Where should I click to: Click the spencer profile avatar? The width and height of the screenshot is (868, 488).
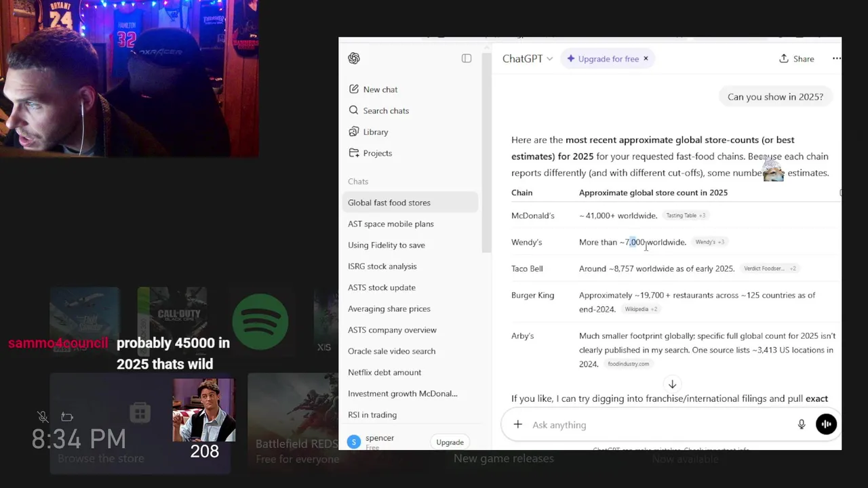click(353, 442)
